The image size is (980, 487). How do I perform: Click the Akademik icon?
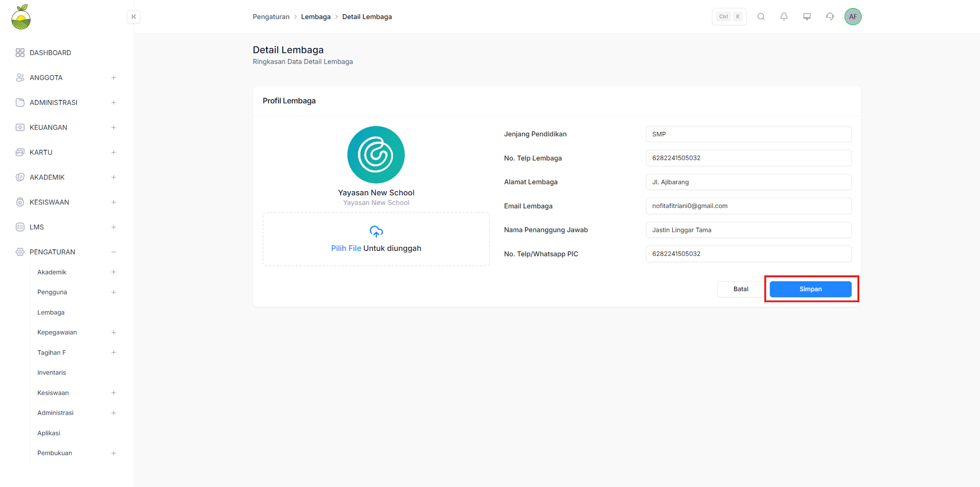tap(20, 177)
